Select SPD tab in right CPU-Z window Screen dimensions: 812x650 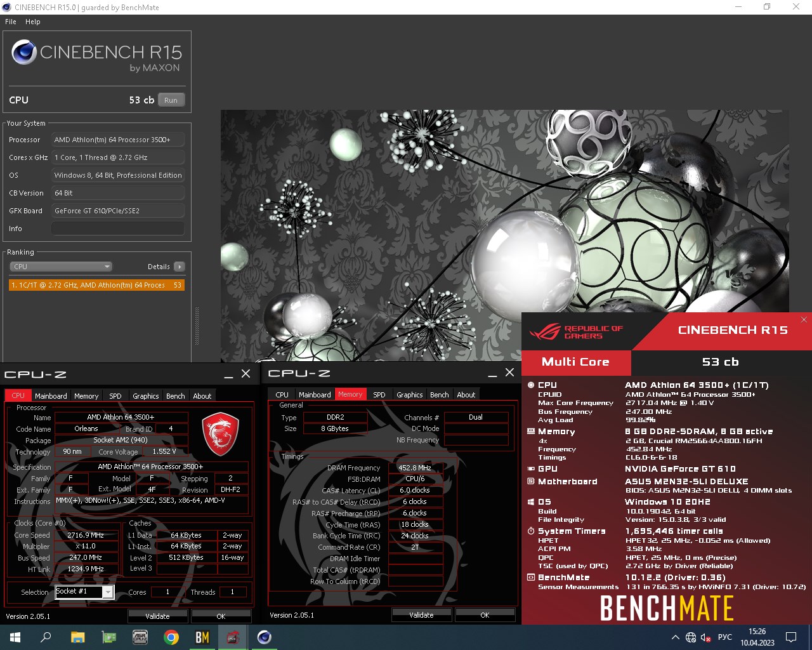click(379, 394)
